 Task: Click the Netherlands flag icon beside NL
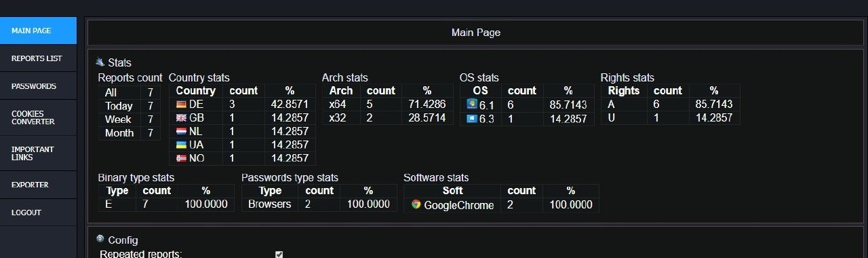181,132
